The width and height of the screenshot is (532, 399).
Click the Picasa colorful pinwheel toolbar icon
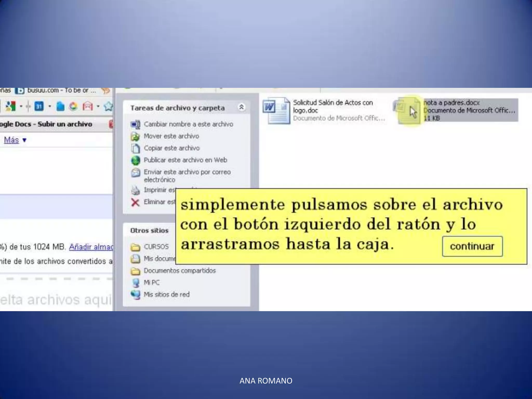pyautogui.click(x=74, y=106)
